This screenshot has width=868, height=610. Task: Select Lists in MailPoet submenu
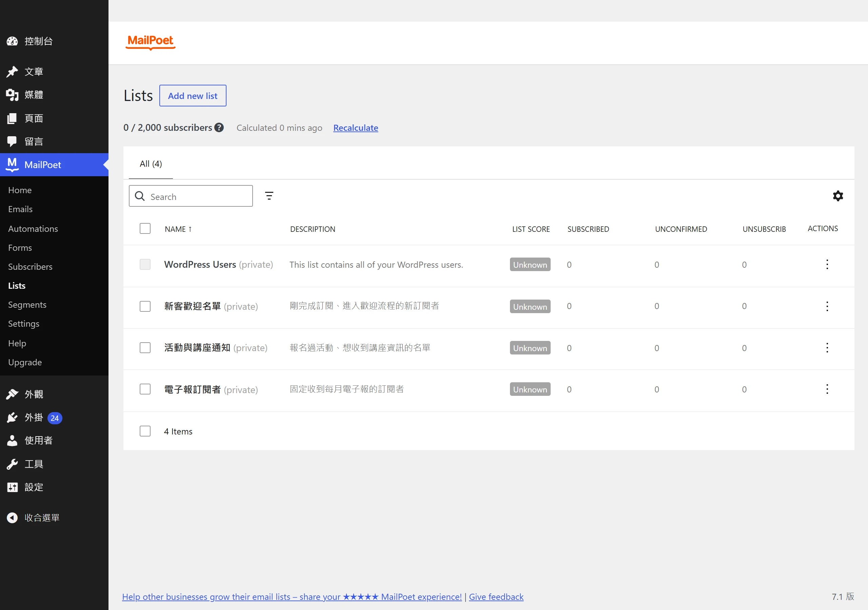click(x=17, y=286)
